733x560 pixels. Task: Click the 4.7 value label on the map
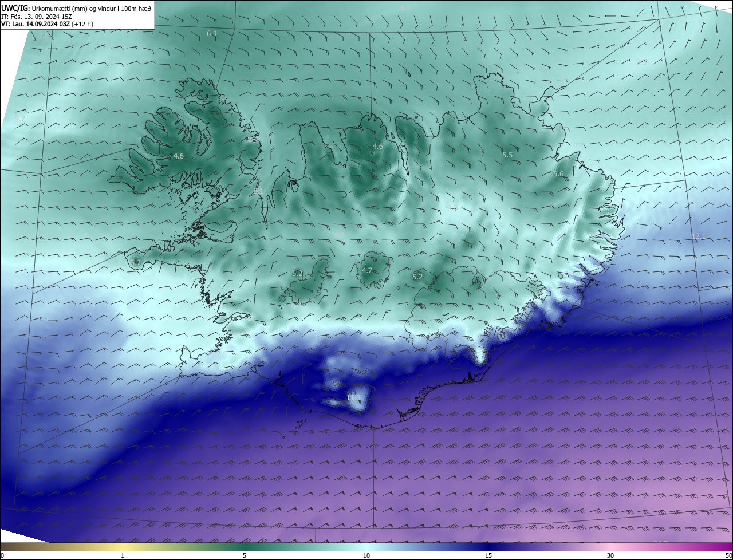click(367, 270)
